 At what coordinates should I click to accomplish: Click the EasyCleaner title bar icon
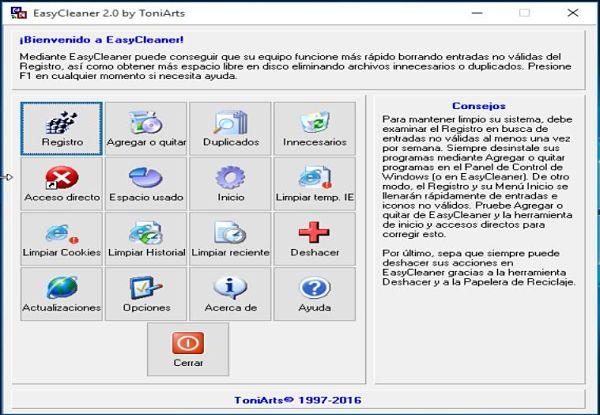tap(18, 13)
